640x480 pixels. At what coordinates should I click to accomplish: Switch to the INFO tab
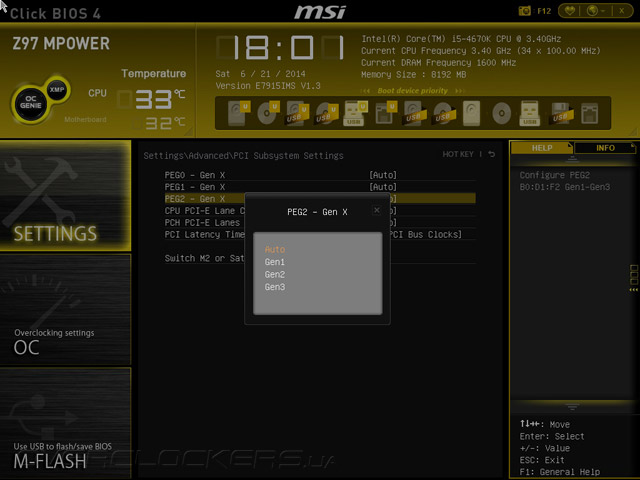point(605,148)
